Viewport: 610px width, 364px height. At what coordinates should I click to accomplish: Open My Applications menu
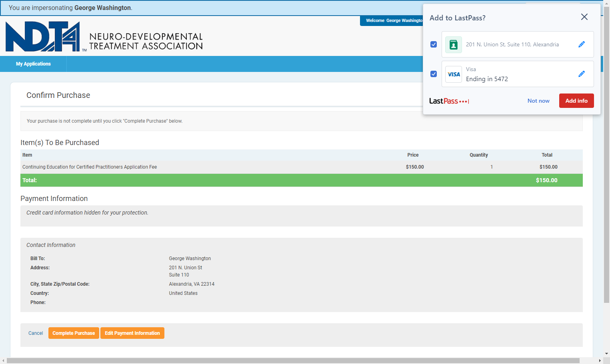point(33,64)
